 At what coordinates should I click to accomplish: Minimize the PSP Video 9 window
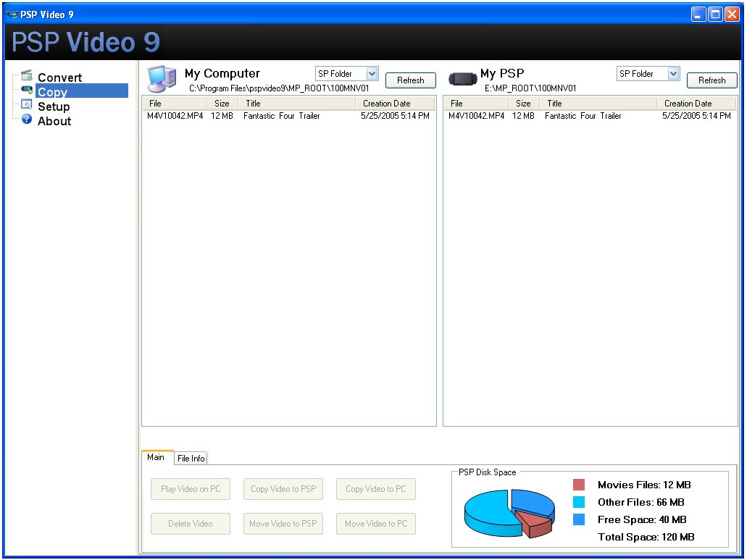(698, 14)
